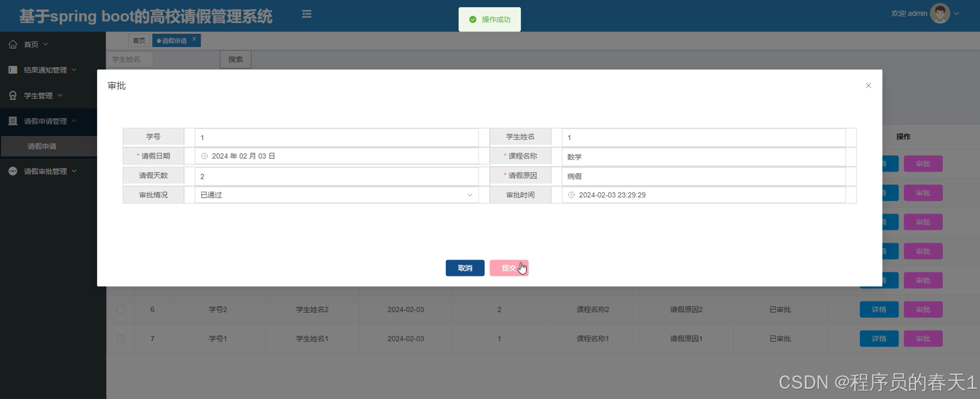Click the 学号 input field

[x=337, y=137]
